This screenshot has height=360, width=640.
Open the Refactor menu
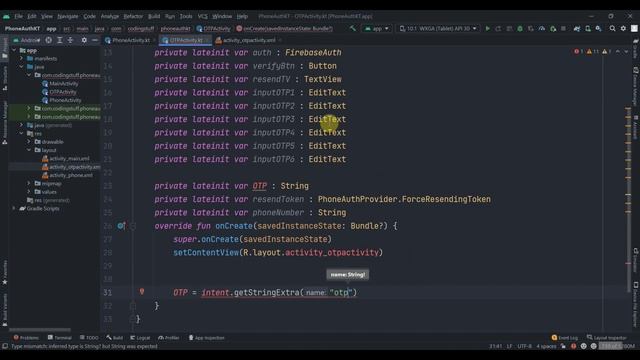pos(133,16)
